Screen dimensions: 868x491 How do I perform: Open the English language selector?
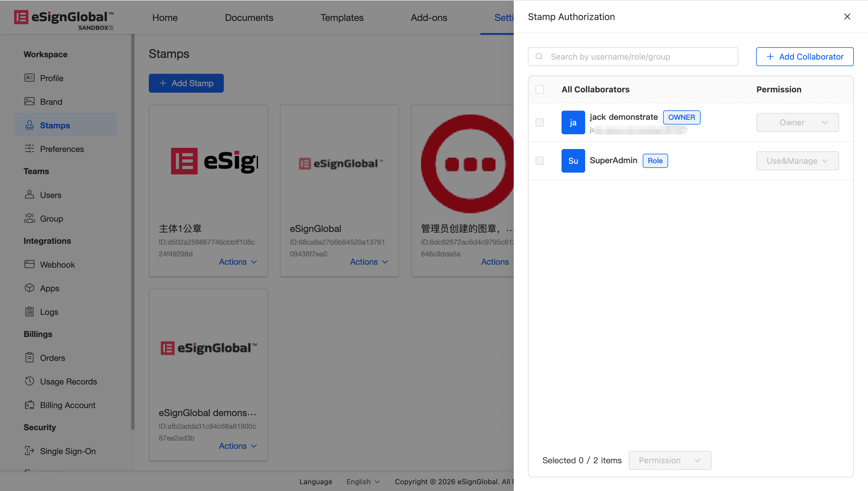(x=363, y=482)
